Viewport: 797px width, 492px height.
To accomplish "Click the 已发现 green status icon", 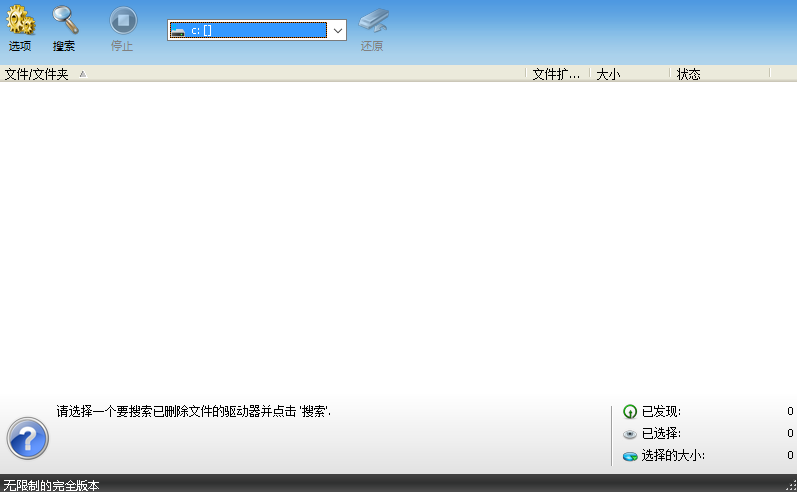I will [630, 412].
